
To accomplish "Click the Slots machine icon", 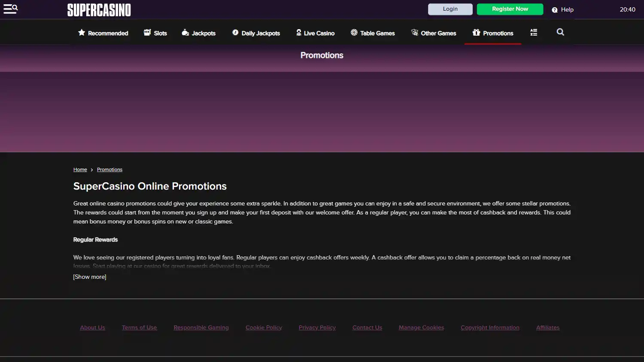I will [147, 33].
